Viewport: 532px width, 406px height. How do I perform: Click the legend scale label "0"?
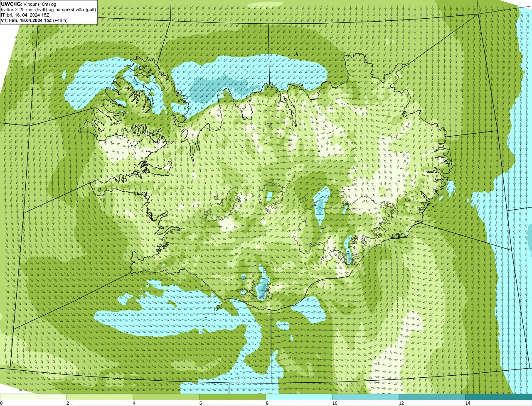pyautogui.click(x=1, y=403)
